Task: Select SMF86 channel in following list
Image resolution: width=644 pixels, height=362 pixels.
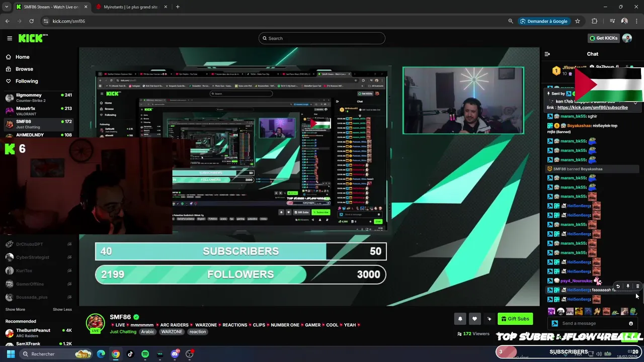Action: click(x=39, y=124)
